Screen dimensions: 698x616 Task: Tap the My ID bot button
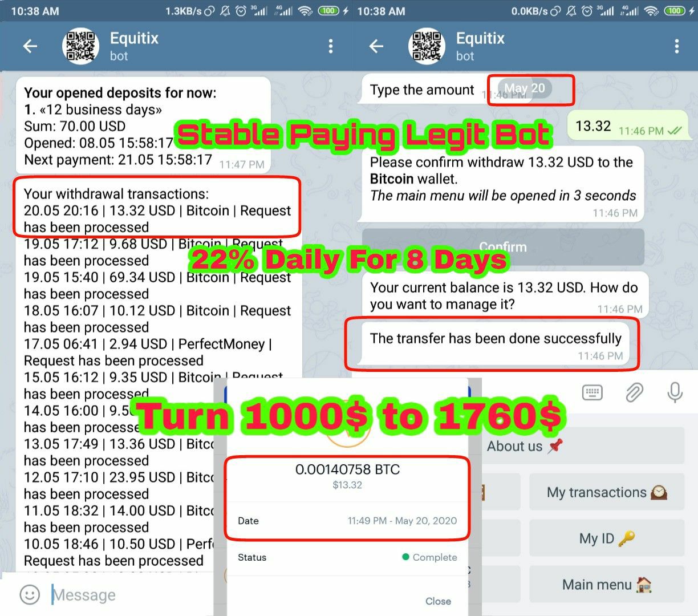607,538
